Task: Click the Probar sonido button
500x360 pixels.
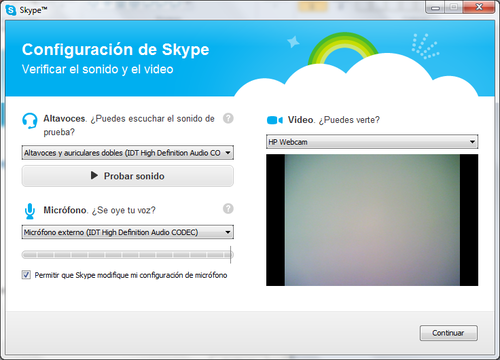Action: click(128, 176)
